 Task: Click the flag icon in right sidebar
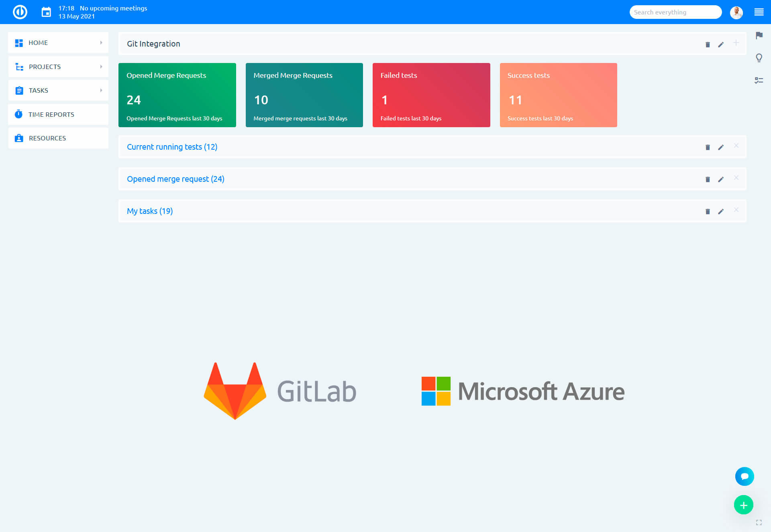pyautogui.click(x=759, y=35)
